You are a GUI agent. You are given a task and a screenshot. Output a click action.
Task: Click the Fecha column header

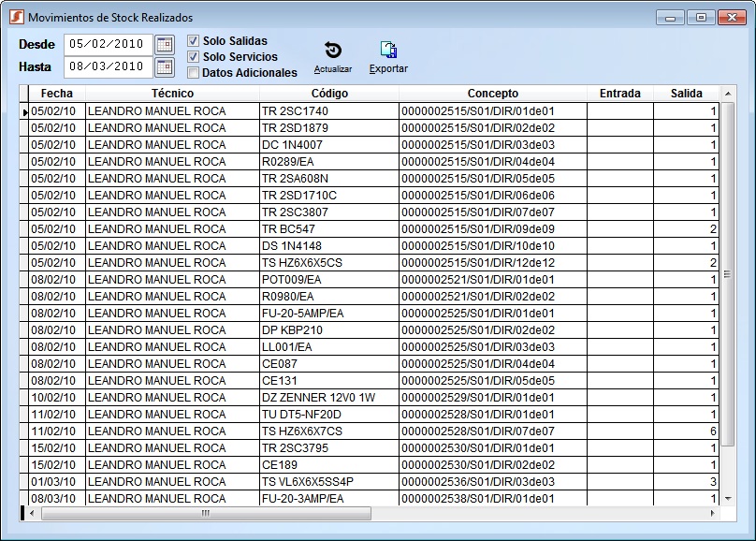coord(56,94)
